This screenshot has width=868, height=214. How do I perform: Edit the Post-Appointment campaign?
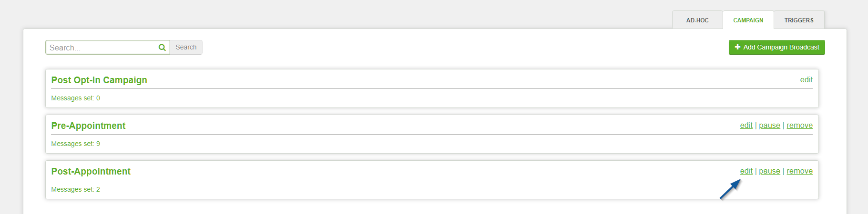746,171
